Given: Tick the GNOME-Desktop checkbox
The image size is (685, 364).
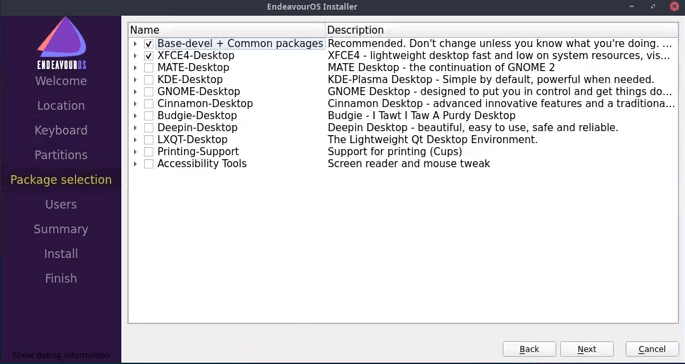Looking at the screenshot, I should [x=149, y=92].
